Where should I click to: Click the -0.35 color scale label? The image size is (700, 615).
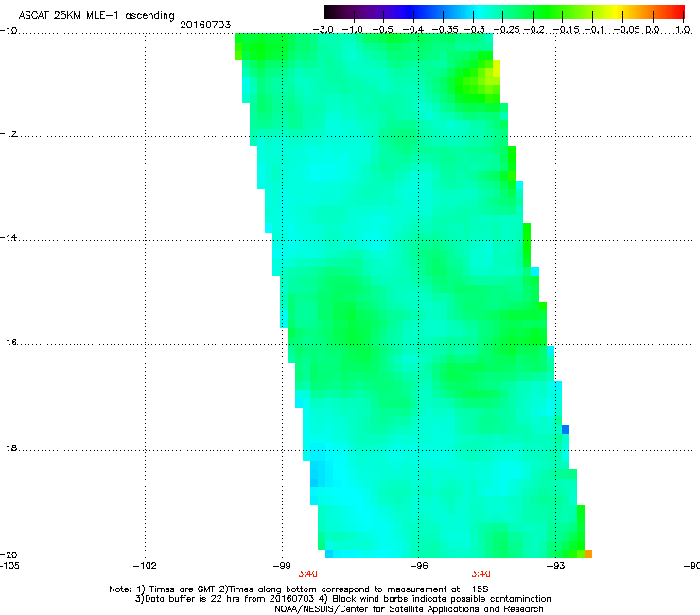tap(446, 30)
